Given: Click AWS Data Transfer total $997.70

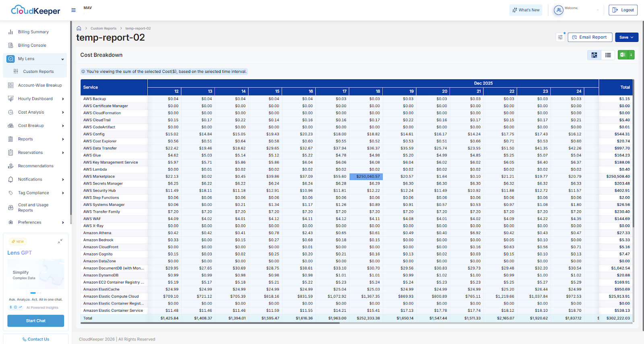Looking at the screenshot, I should [622, 148].
